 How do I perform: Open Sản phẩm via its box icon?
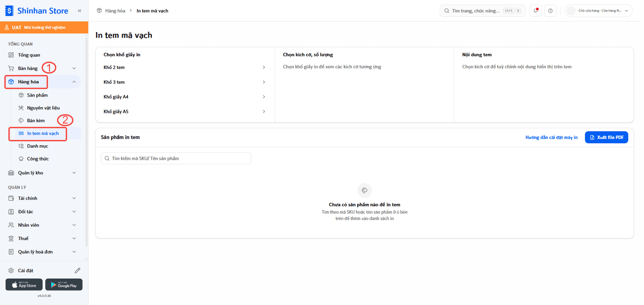pos(21,95)
